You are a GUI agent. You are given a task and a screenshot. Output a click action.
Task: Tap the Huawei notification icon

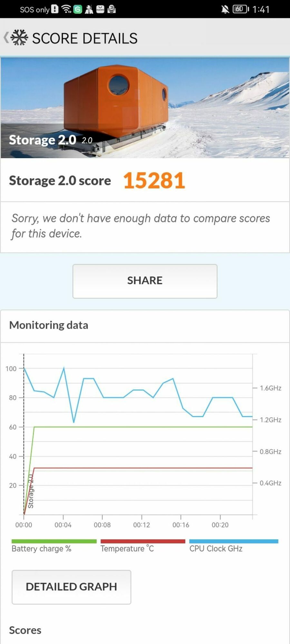point(100,9)
